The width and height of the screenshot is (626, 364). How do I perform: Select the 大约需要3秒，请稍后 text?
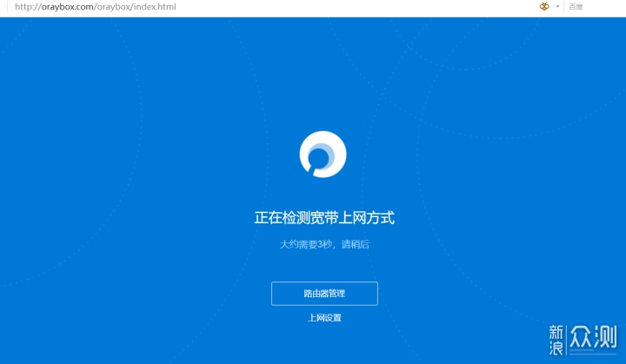pyautogui.click(x=324, y=244)
